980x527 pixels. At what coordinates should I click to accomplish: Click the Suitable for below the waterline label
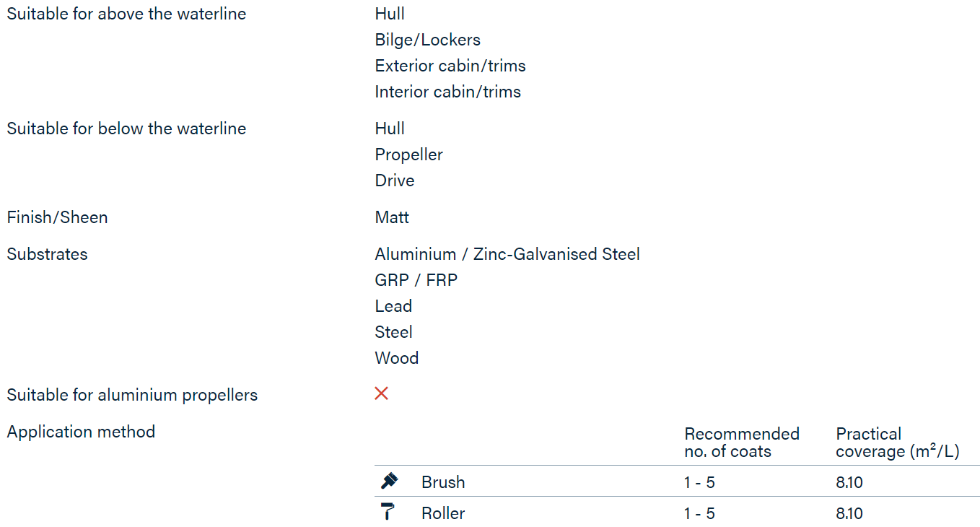[x=126, y=129]
